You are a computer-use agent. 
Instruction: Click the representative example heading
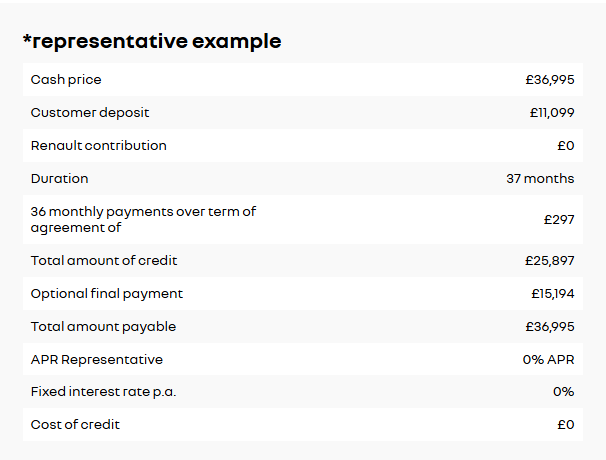[x=152, y=41]
